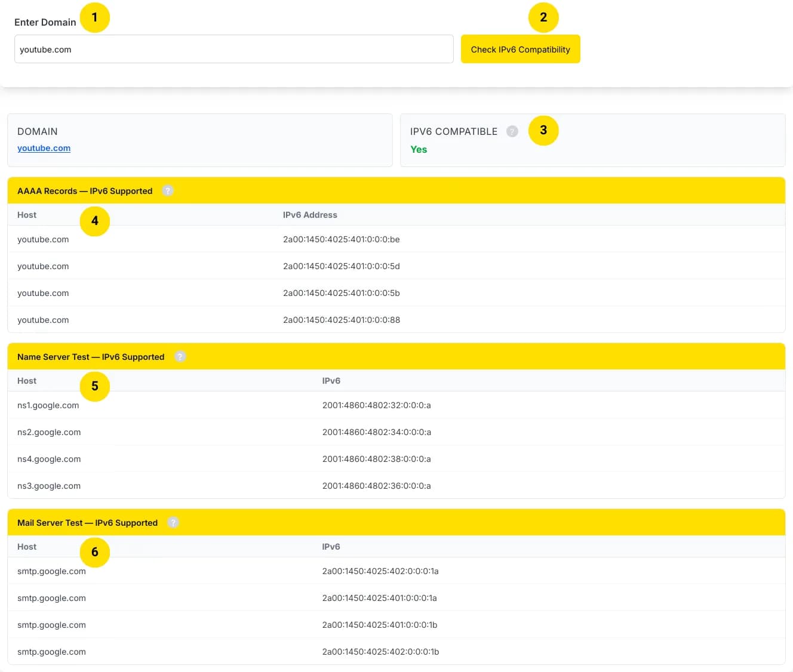Click the Check IPv6 Compatibility button
The height and width of the screenshot is (672, 793).
(520, 49)
